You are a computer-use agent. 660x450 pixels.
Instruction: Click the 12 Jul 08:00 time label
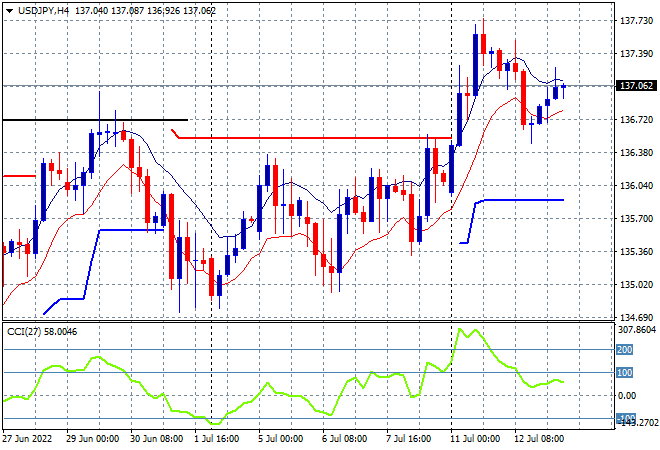point(539,439)
